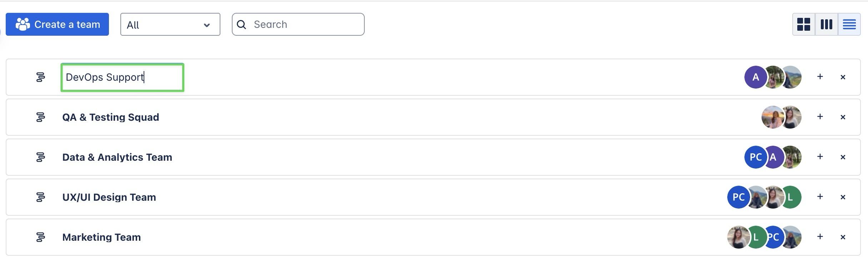Screen dimensions: 868x265
Task: Click the DevOps Support name field
Action: click(122, 77)
